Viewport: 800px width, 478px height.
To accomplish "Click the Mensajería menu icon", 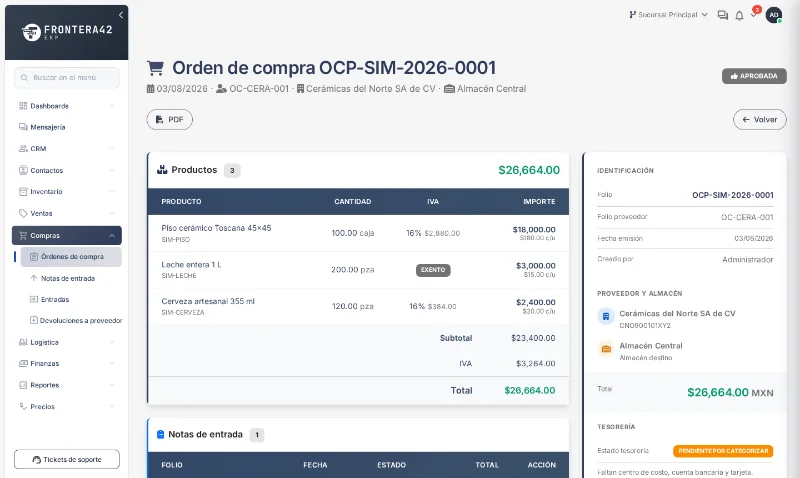I will coord(23,127).
